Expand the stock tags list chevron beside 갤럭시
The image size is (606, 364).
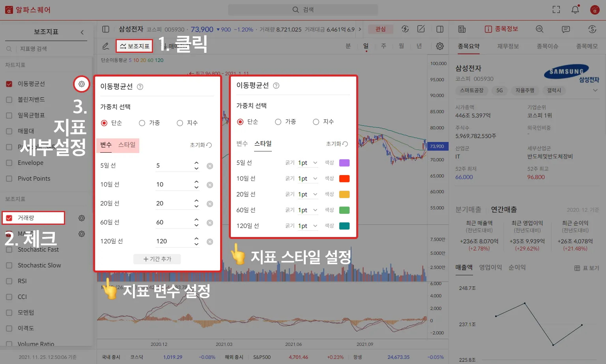[x=595, y=90]
